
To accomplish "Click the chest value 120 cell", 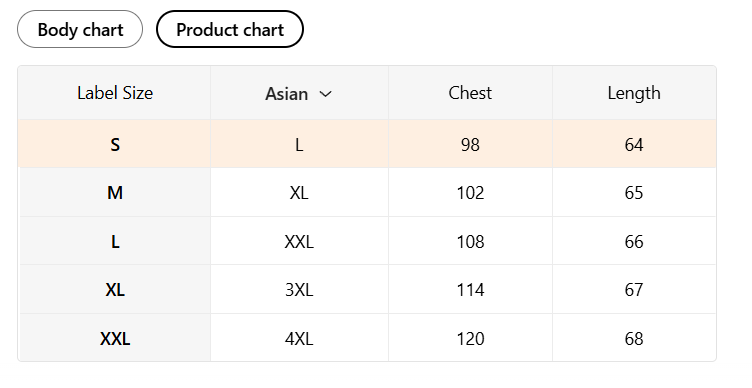I will pyautogui.click(x=470, y=338).
